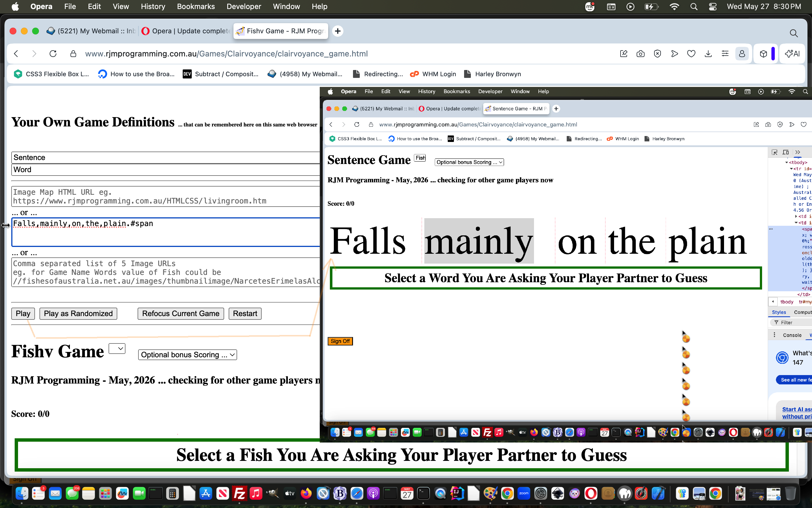Click the search tabs magnifier icon
The height and width of the screenshot is (508, 812).
(x=794, y=33)
